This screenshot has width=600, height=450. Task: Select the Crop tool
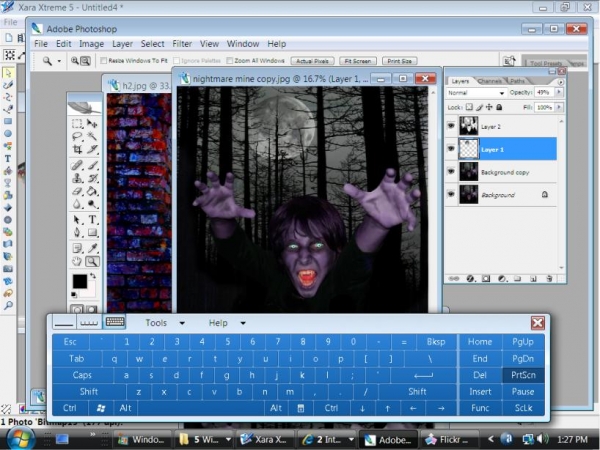tap(77, 149)
